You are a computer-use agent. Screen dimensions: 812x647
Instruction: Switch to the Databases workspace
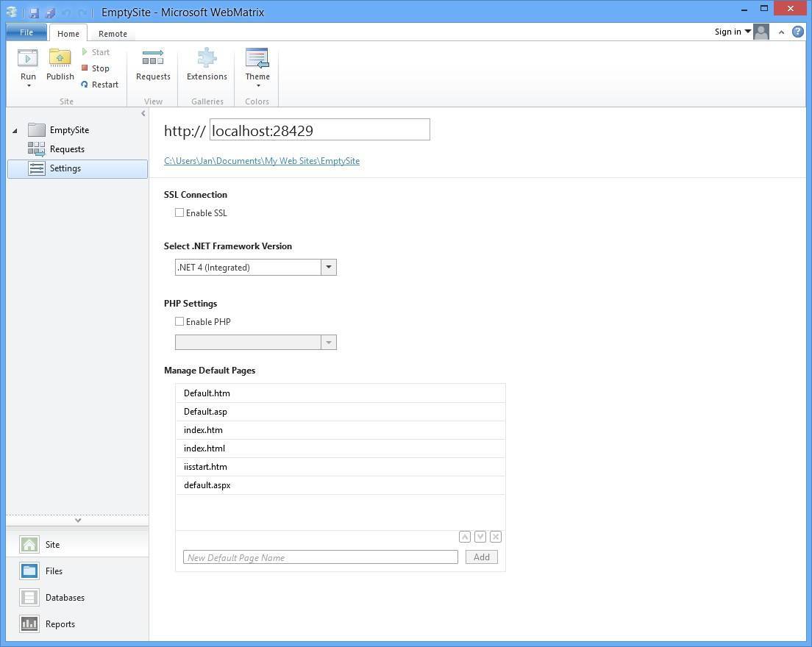click(78, 597)
